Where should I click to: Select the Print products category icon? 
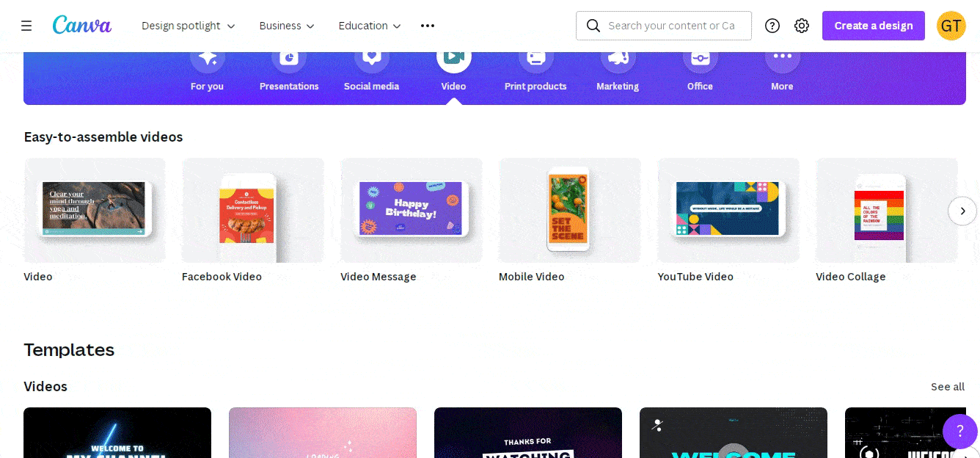tap(536, 57)
